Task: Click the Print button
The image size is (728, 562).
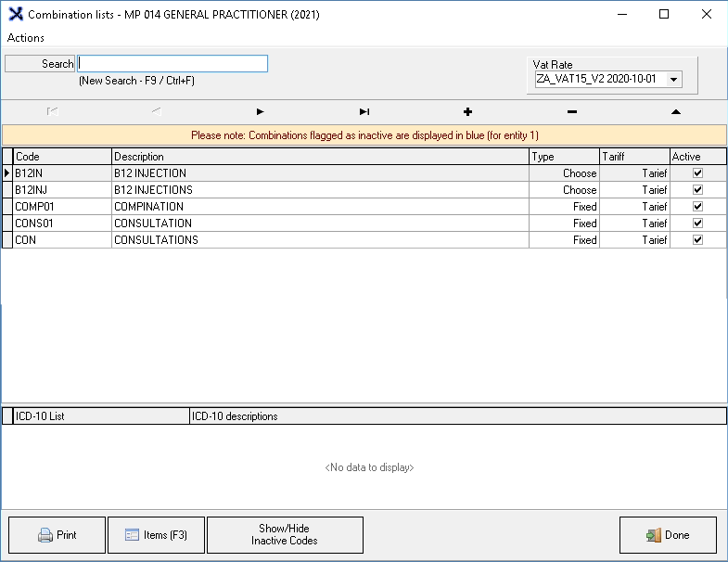Action: coord(57,535)
